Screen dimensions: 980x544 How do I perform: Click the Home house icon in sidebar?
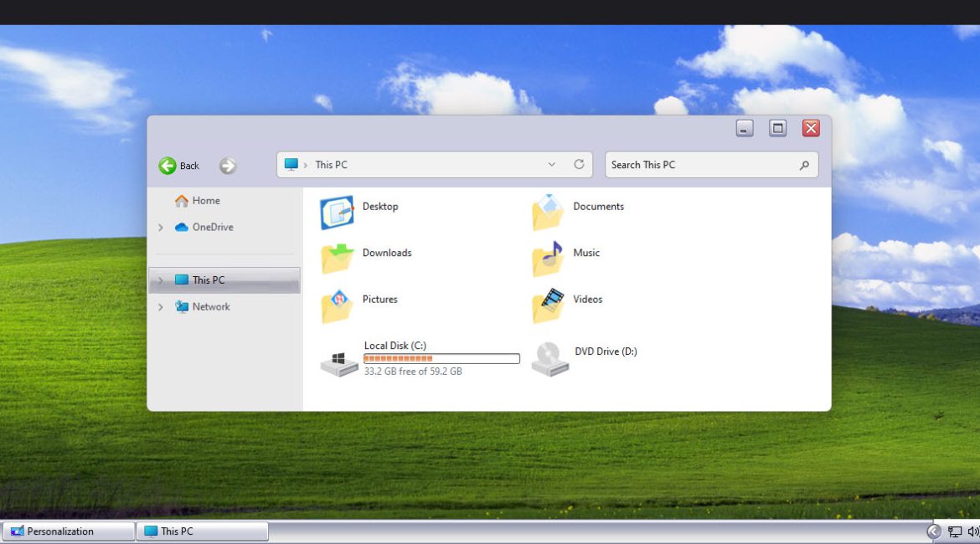click(181, 201)
